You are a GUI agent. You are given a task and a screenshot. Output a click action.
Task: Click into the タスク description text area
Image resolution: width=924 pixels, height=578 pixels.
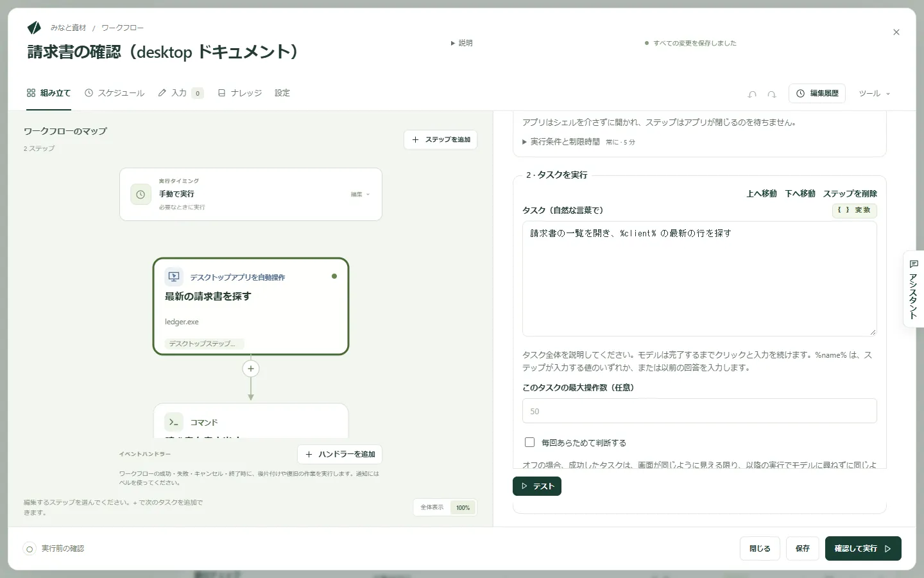[699, 279]
